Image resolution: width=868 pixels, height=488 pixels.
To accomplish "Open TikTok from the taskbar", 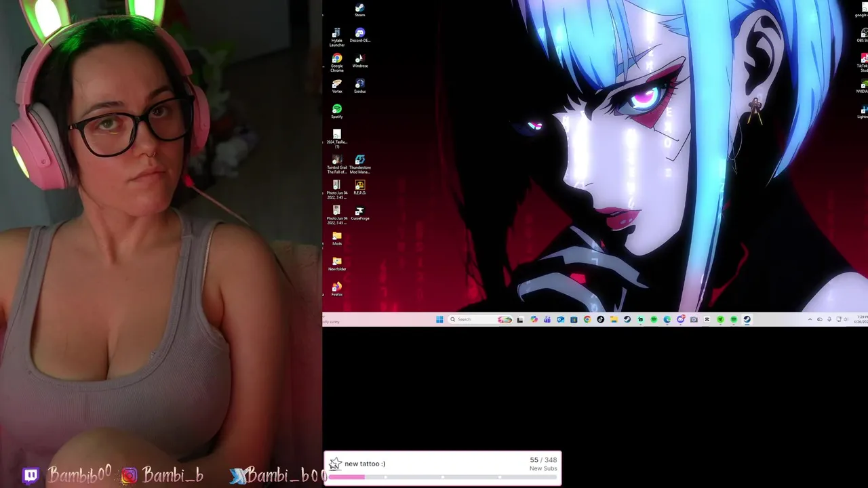I will (600, 319).
